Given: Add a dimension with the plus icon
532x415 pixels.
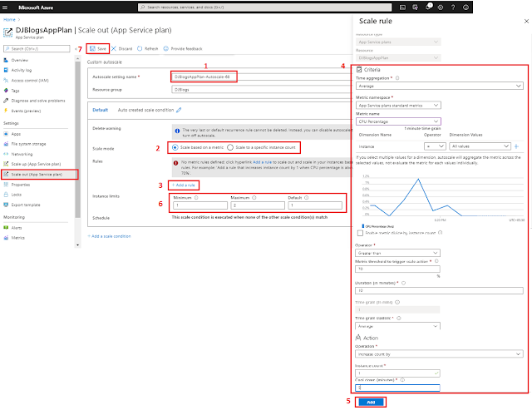Looking at the screenshot, I should [516, 146].
